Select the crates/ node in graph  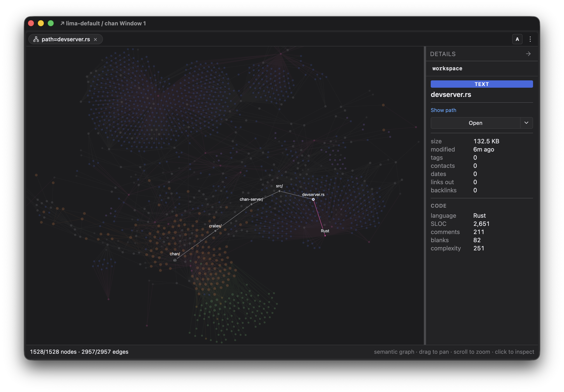pyautogui.click(x=215, y=231)
